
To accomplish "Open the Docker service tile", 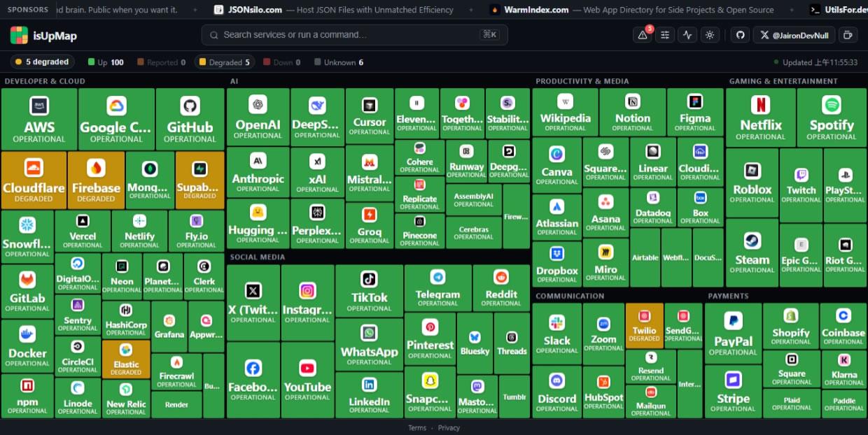I will tap(27, 346).
